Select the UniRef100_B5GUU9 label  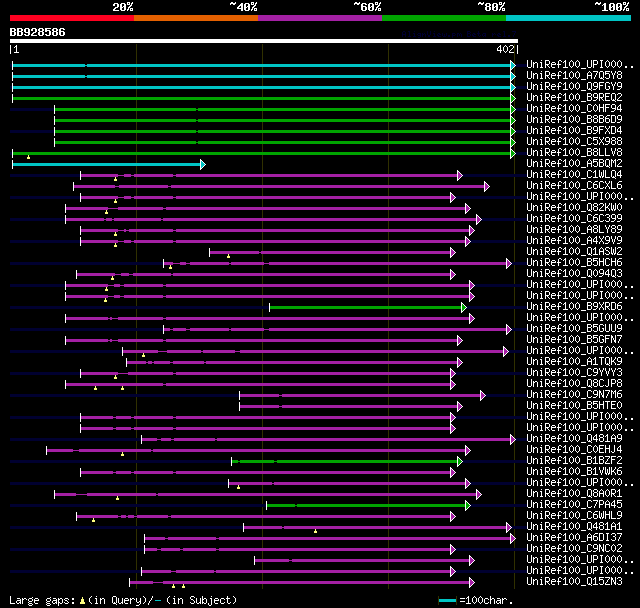pyautogui.click(x=574, y=329)
